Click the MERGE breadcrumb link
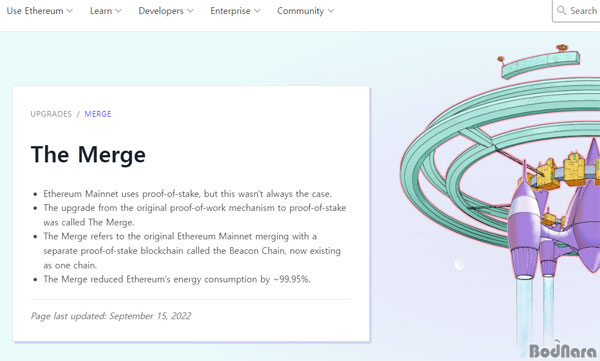This screenshot has height=361, width=600. pos(98,114)
